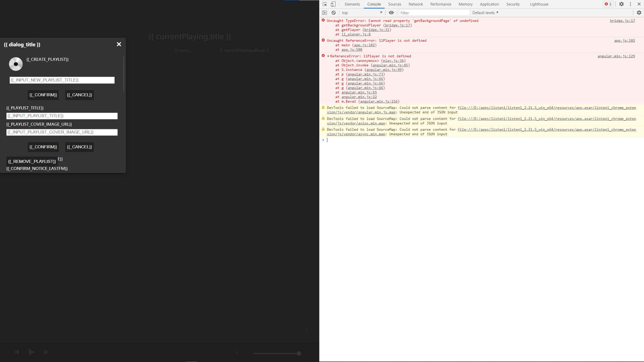Open DevTools settings gear in top bar
Viewport: 644px width, 362px height.
tap(621, 4)
